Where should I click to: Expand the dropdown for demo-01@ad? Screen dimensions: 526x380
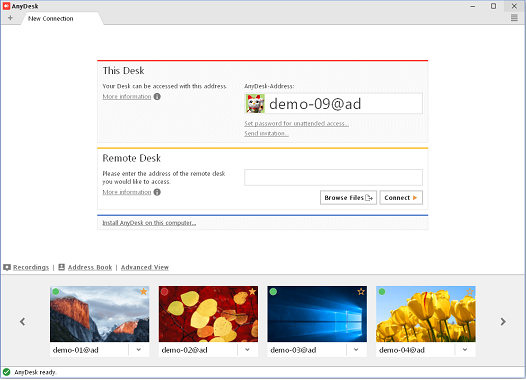pyautogui.click(x=139, y=350)
